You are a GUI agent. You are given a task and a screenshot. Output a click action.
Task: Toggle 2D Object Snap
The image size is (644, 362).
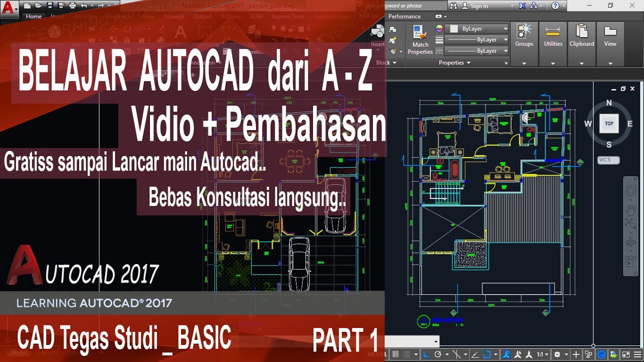(x=487, y=354)
